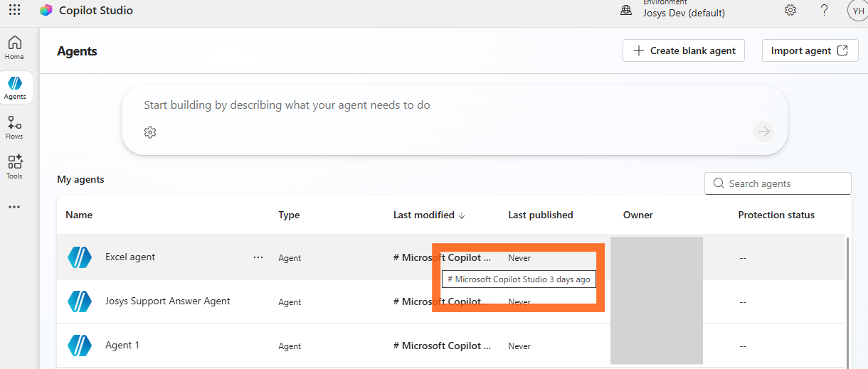Click Never in Agent 1 row

coord(519,346)
